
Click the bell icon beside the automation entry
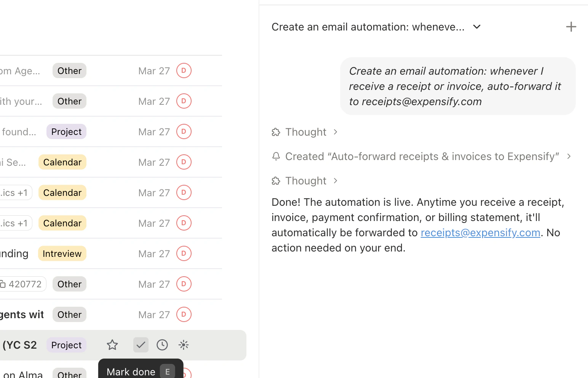(276, 156)
